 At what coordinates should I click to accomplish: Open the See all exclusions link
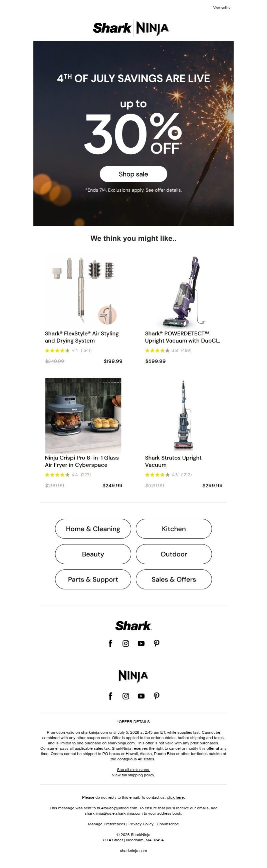click(133, 770)
